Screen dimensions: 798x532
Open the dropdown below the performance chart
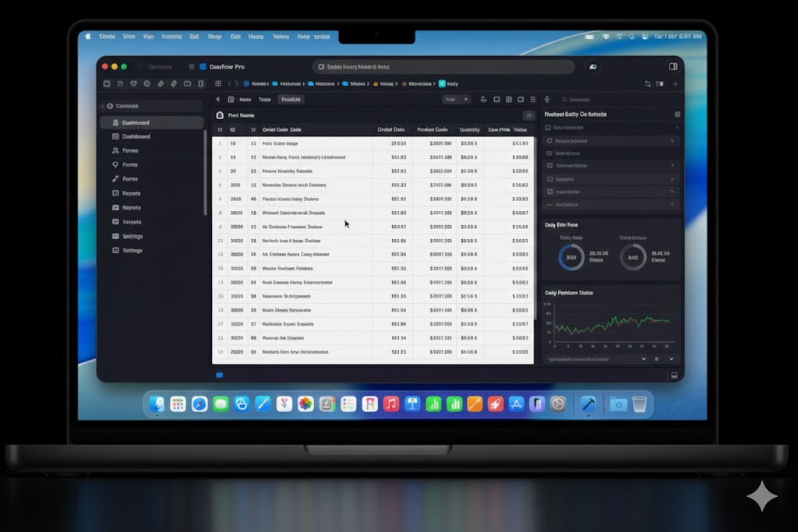[596, 359]
